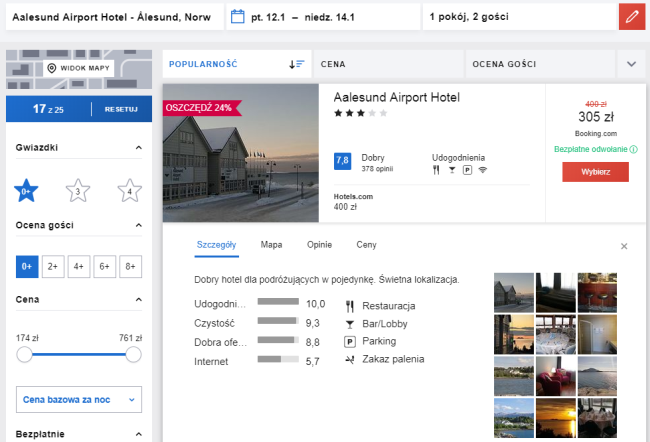Screen dimensions: 650x442
Task: Open Widok mapy map view
Action: coord(79,68)
